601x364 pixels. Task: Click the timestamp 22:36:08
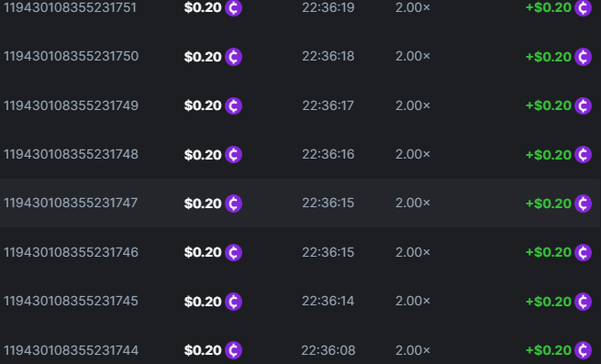328,350
